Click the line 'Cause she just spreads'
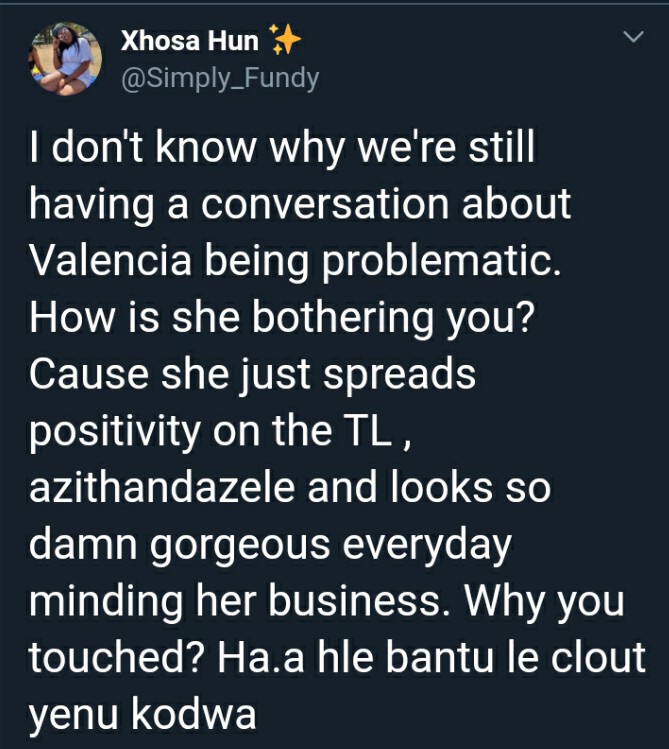This screenshot has height=749, width=669. click(253, 374)
